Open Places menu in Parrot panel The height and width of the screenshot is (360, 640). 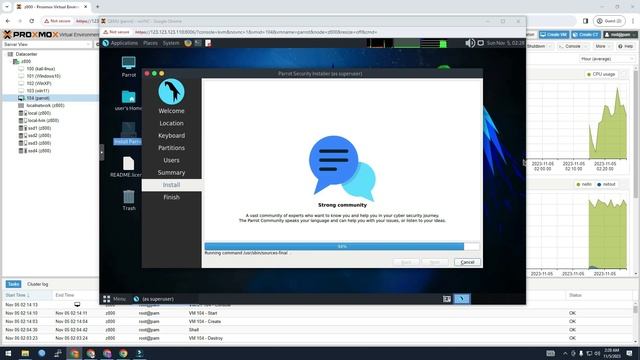click(x=150, y=43)
